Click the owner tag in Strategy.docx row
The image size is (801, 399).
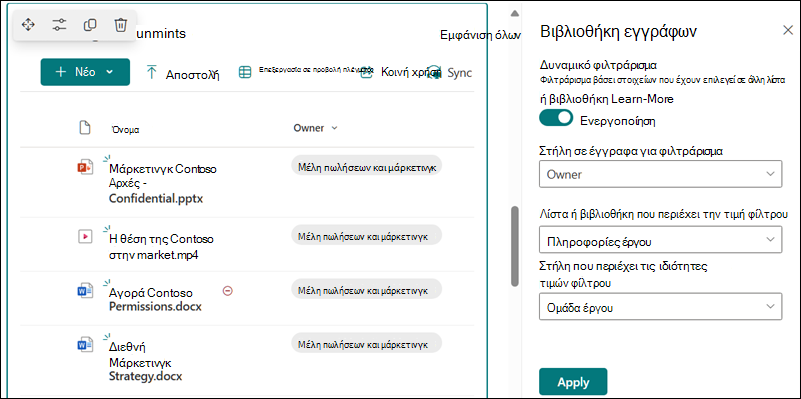[x=366, y=344]
